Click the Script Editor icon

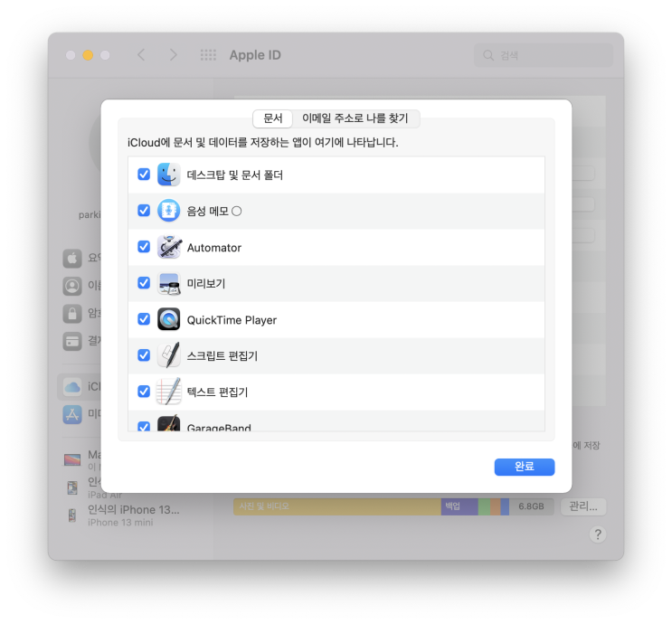point(168,355)
